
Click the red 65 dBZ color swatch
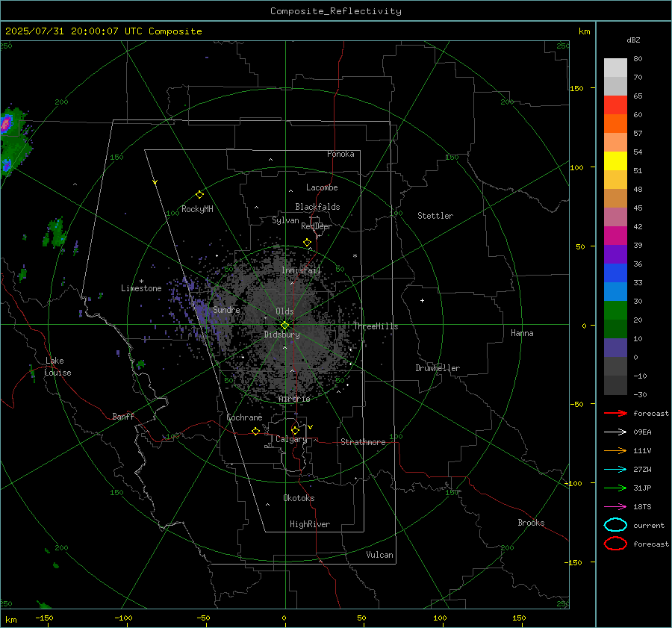(x=615, y=105)
